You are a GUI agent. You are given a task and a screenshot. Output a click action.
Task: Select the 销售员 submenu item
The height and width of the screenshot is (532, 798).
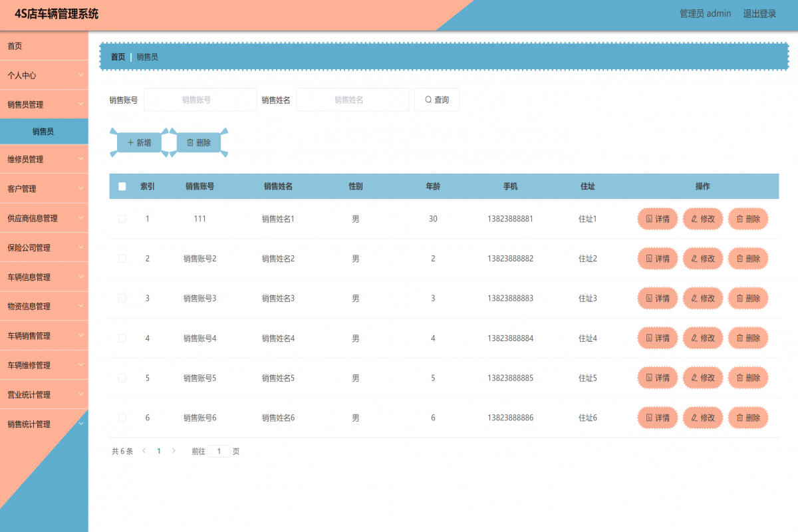tap(44, 132)
